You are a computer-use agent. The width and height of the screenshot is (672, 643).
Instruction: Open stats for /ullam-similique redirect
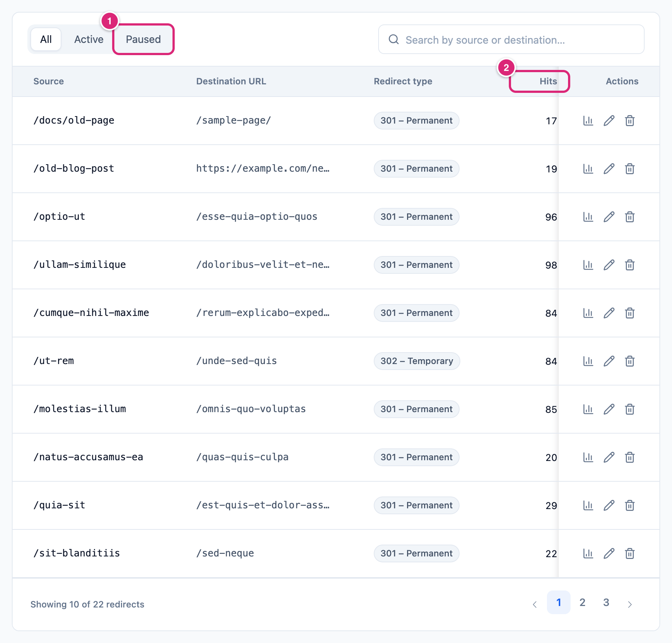click(x=588, y=265)
